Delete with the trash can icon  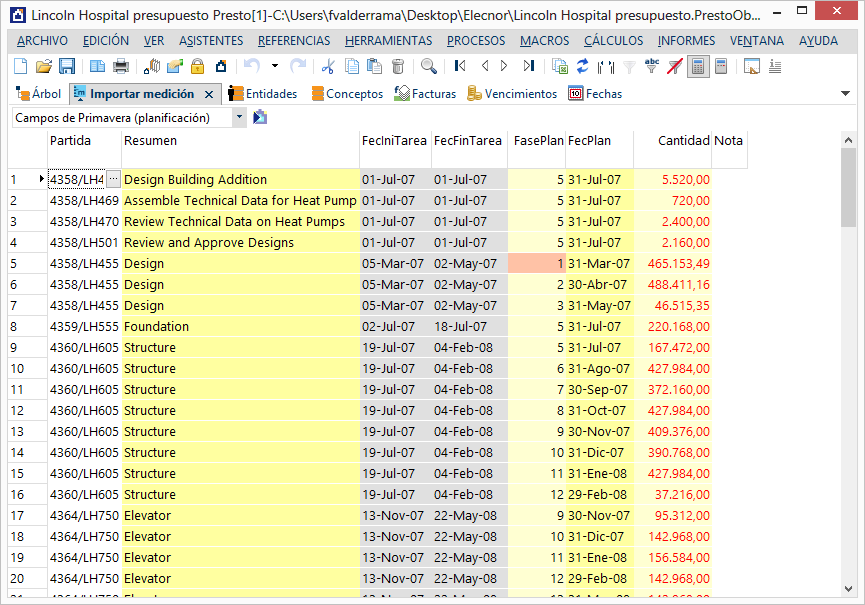click(398, 67)
